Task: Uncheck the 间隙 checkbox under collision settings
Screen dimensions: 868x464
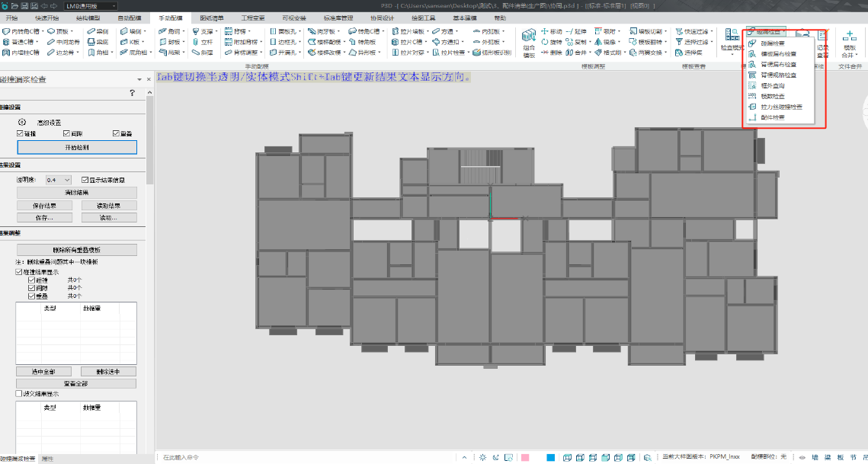Action: 66,133
